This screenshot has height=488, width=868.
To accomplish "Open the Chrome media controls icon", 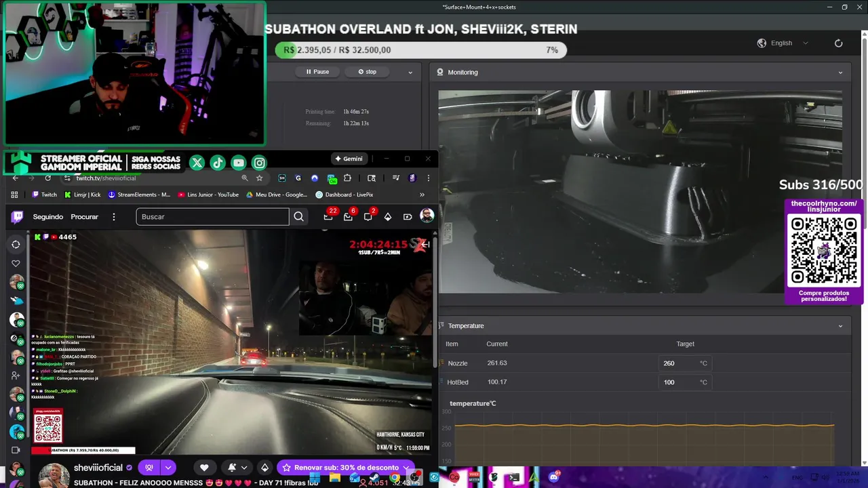I will (396, 178).
